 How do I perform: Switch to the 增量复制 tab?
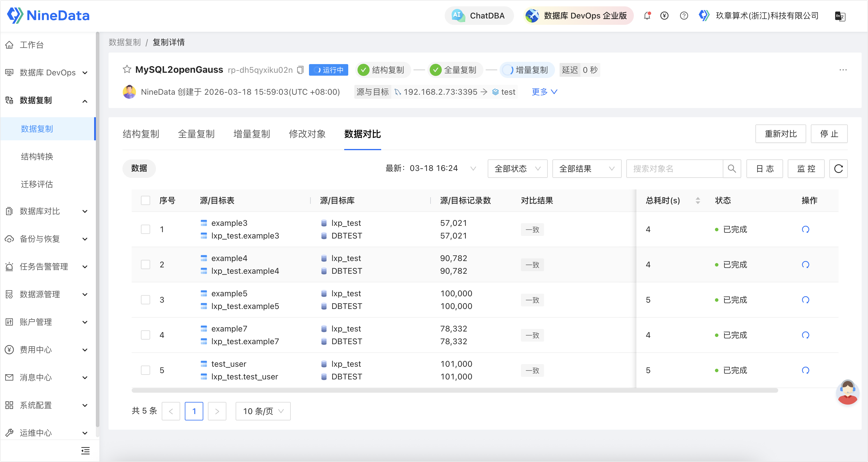[252, 134]
